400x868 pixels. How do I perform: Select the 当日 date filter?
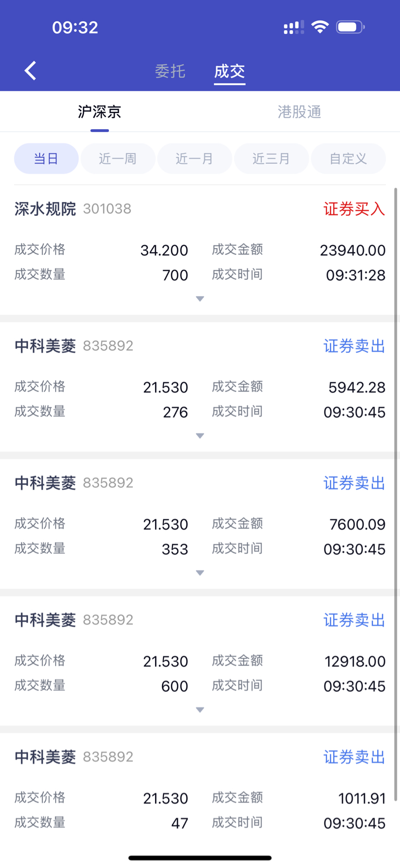point(46,158)
